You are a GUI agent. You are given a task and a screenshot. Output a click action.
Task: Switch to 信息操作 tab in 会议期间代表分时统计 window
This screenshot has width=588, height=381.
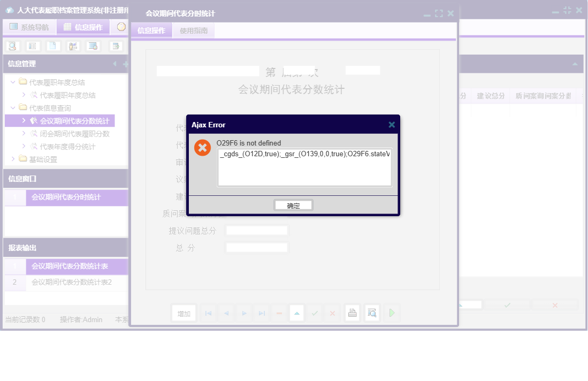[151, 31]
